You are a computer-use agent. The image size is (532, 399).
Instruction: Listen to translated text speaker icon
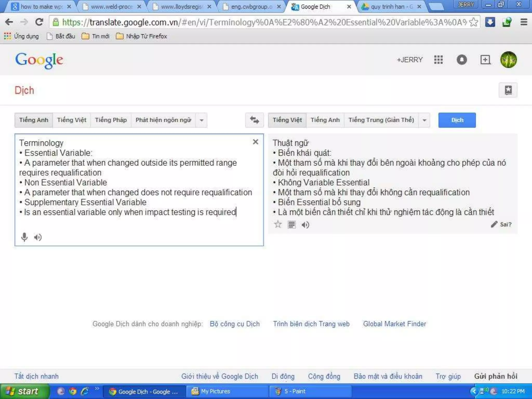(x=305, y=225)
